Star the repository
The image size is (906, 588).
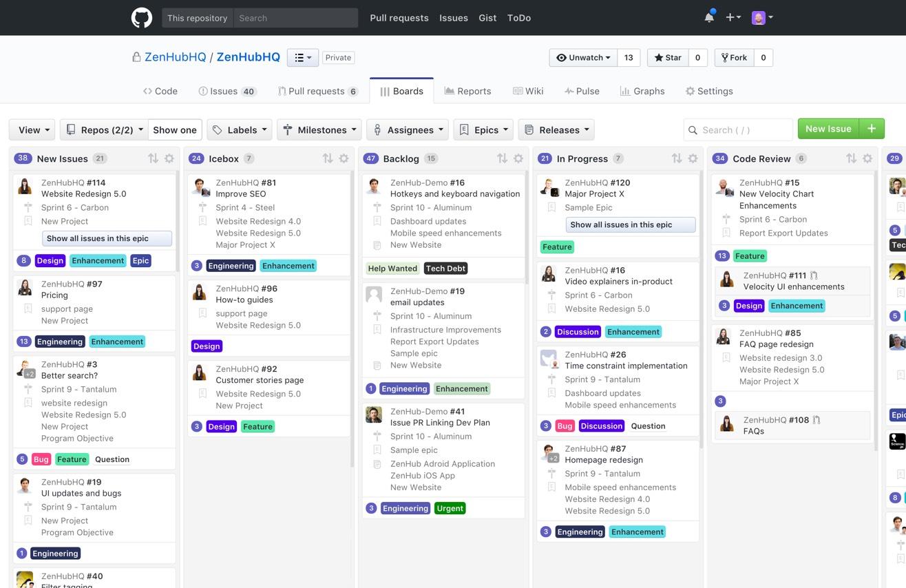(667, 58)
